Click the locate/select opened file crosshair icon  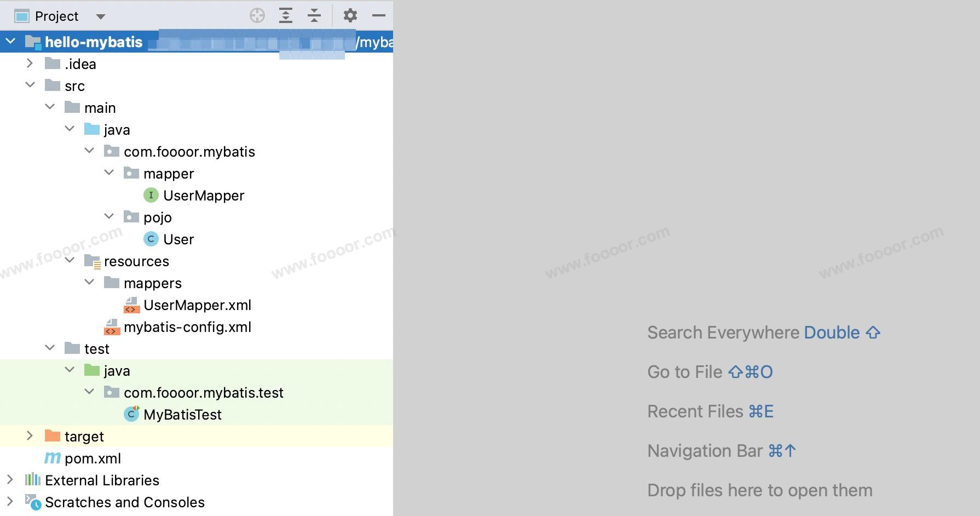click(x=257, y=16)
